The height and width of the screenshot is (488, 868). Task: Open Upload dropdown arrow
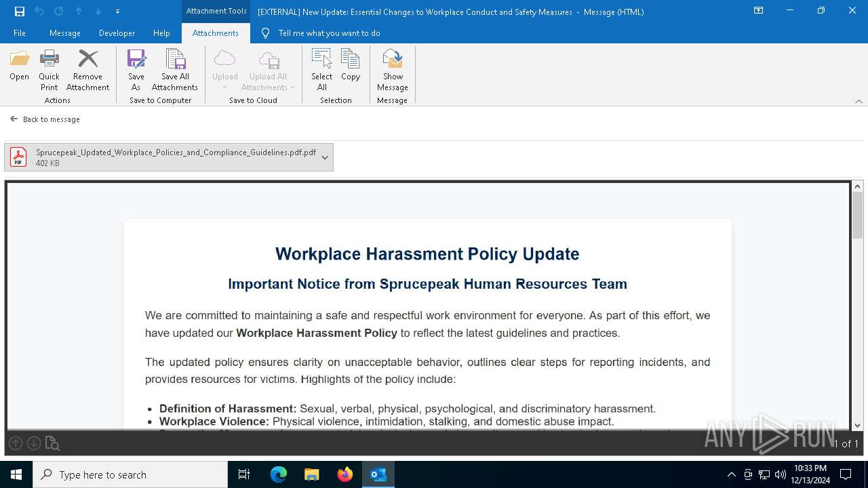click(224, 87)
